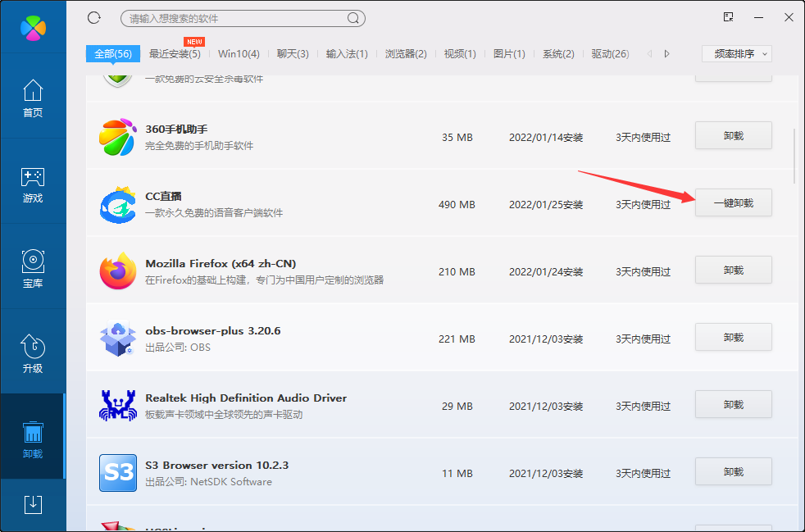
Task: Click 完全免费的手机助手软件 description
Action: pyautogui.click(x=199, y=145)
